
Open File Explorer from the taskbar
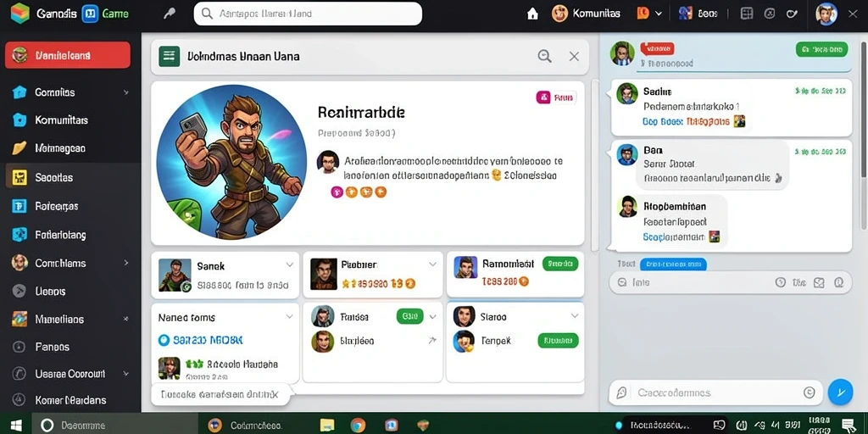(327, 425)
